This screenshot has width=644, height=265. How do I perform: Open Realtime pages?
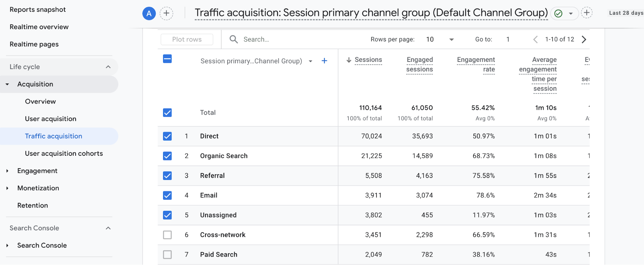(34, 44)
